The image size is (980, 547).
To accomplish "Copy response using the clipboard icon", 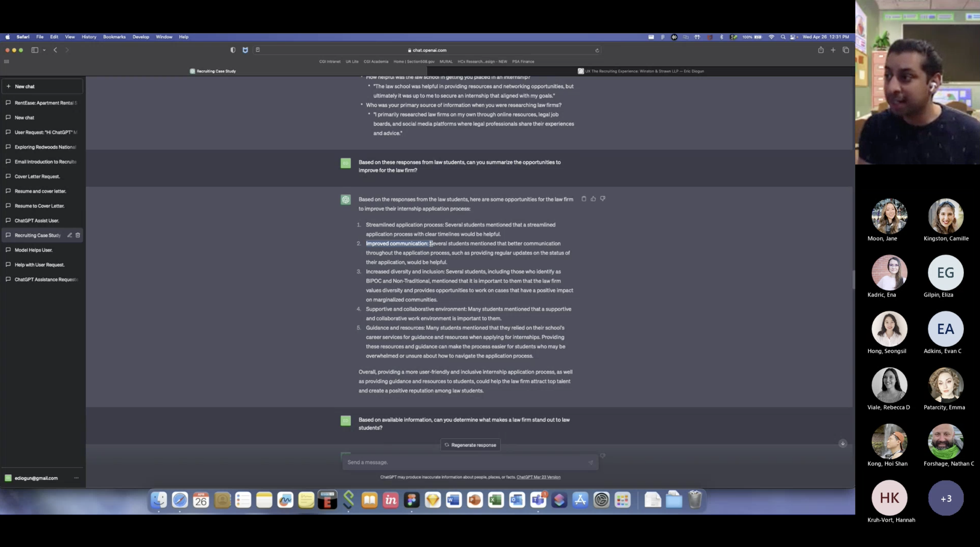I will (x=584, y=199).
